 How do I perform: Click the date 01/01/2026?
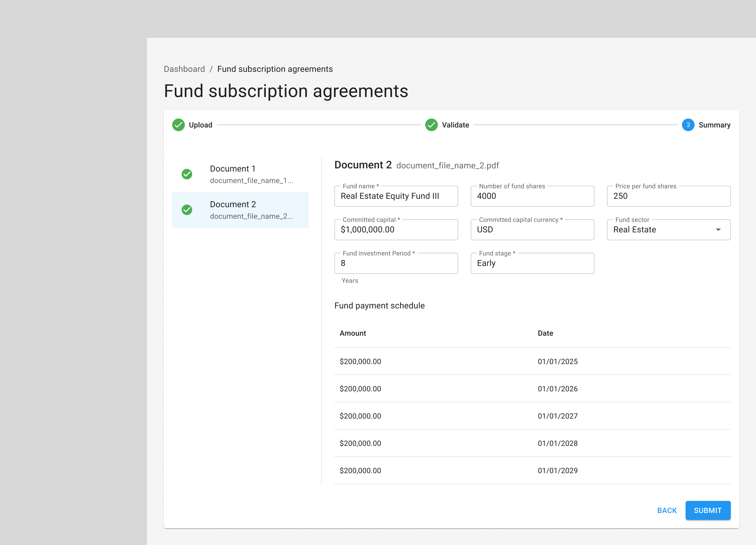tap(558, 389)
